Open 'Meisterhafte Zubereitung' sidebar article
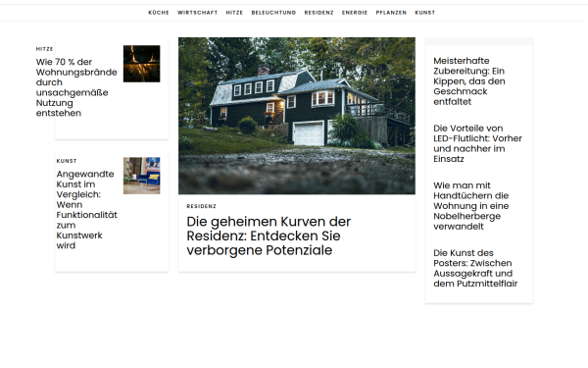Image resolution: width=588 pixels, height=368 pixels. [x=469, y=81]
